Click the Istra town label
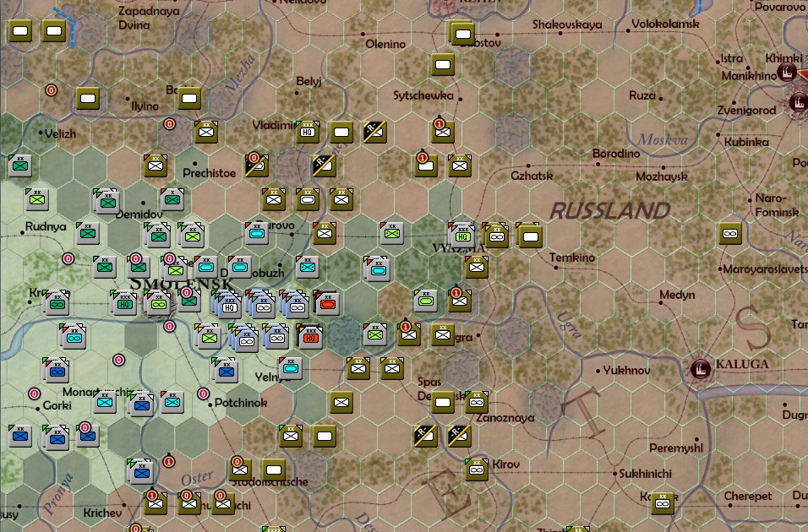Image resolution: width=808 pixels, height=532 pixels. pos(732,58)
